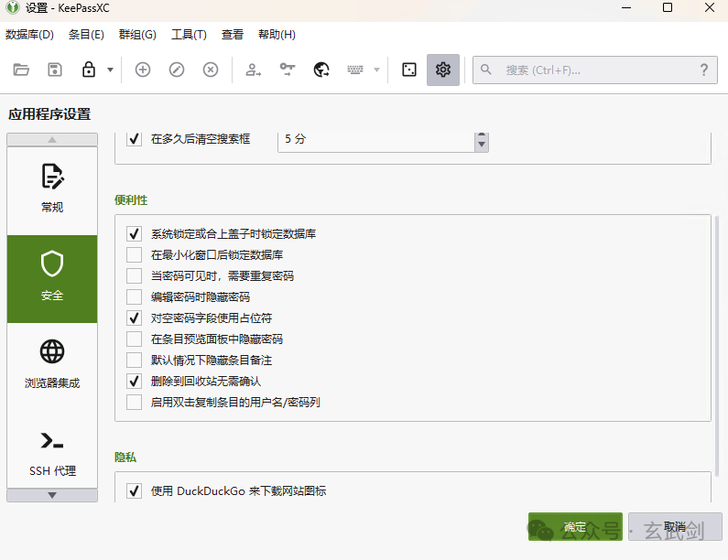The width and height of the screenshot is (728, 560).
Task: Open the 数据库(D) menu
Action: 29,35
